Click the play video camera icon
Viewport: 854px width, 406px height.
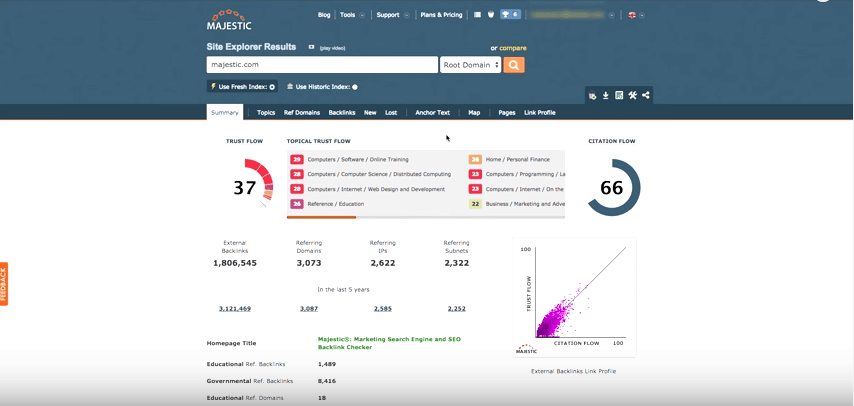tap(312, 47)
